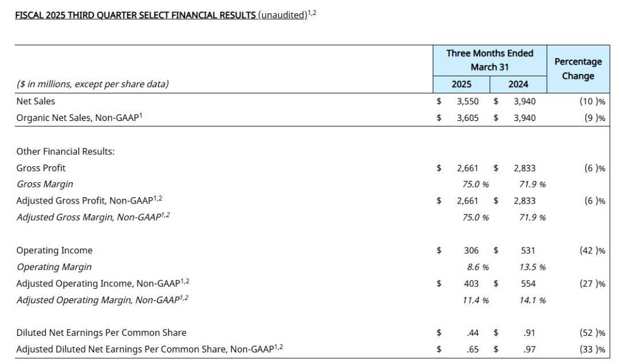Click the Organic Net Sales, Non-GAAP label

(x=79, y=118)
